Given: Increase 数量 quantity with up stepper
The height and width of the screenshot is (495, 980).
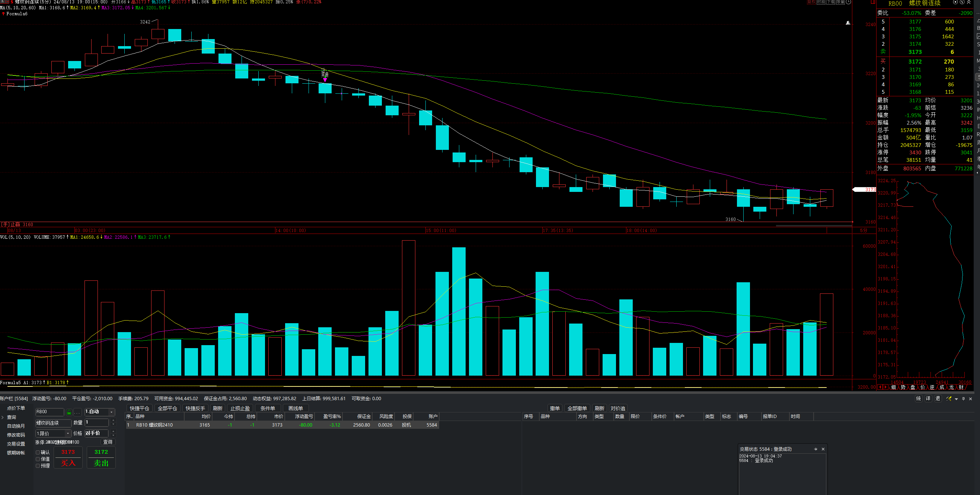Looking at the screenshot, I should coord(114,421).
